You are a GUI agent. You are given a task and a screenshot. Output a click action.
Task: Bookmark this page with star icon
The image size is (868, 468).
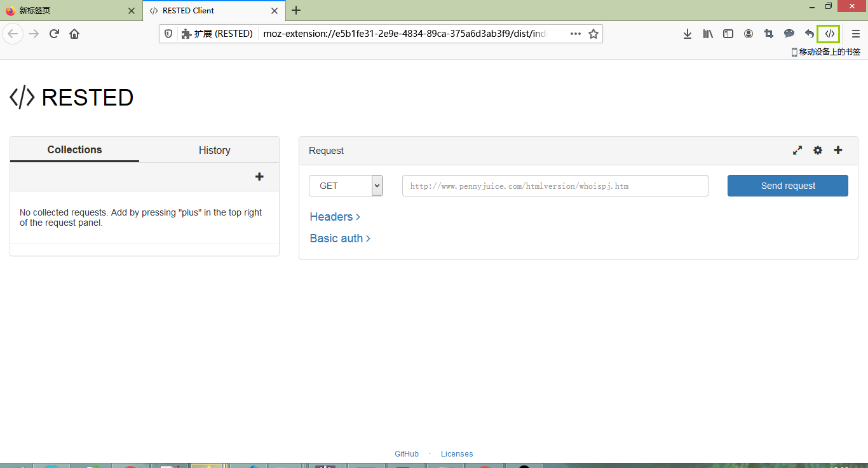click(x=593, y=34)
